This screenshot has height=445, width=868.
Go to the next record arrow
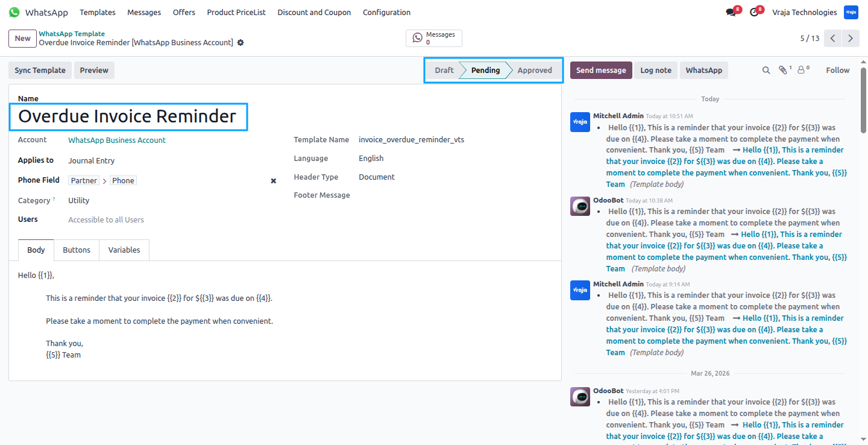(x=851, y=39)
